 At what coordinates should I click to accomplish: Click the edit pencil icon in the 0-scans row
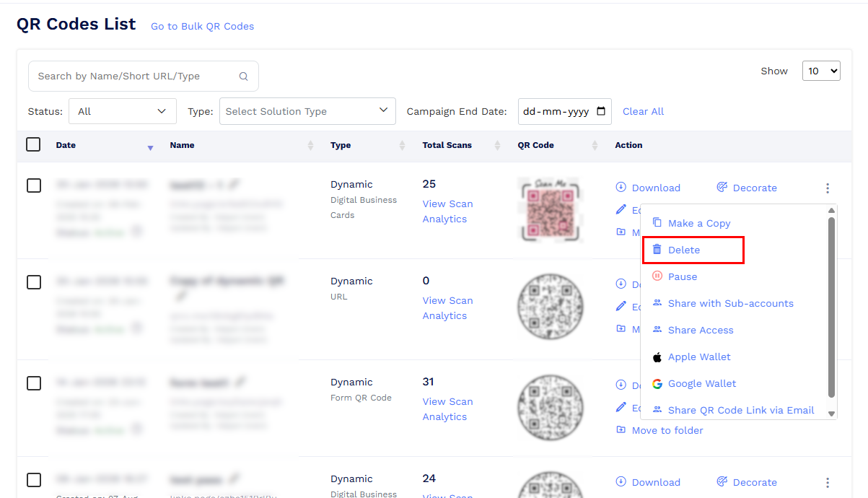coord(621,307)
